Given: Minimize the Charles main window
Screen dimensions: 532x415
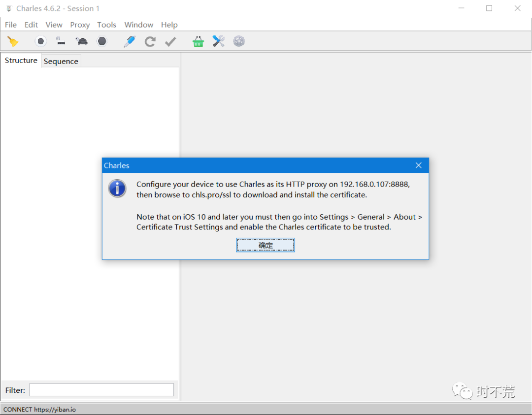Looking at the screenshot, I should tap(461, 8).
